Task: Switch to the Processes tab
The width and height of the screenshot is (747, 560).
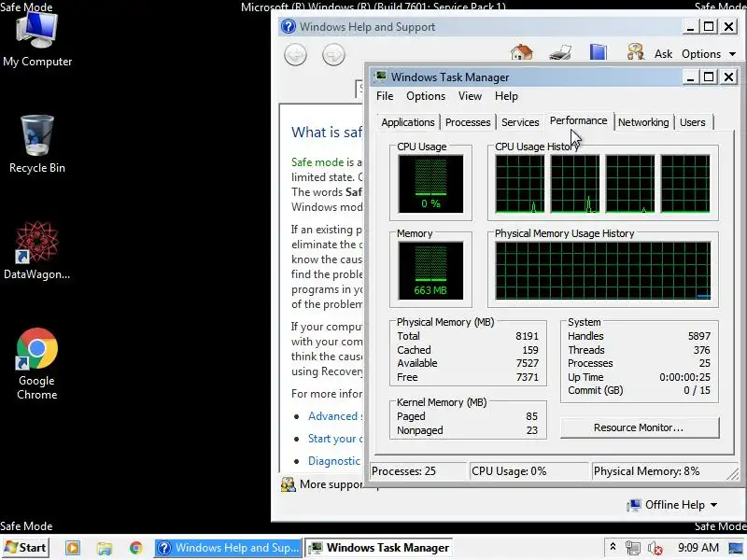Action: 468,122
